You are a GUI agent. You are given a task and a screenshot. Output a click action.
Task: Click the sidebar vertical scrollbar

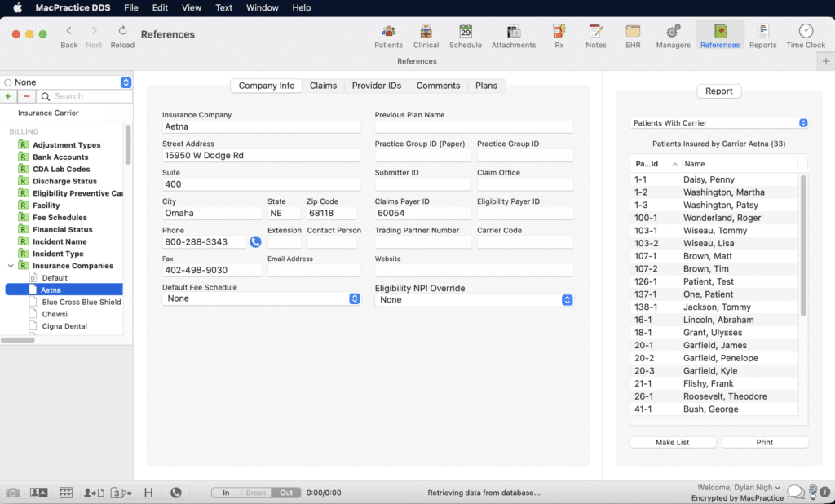[x=128, y=145]
